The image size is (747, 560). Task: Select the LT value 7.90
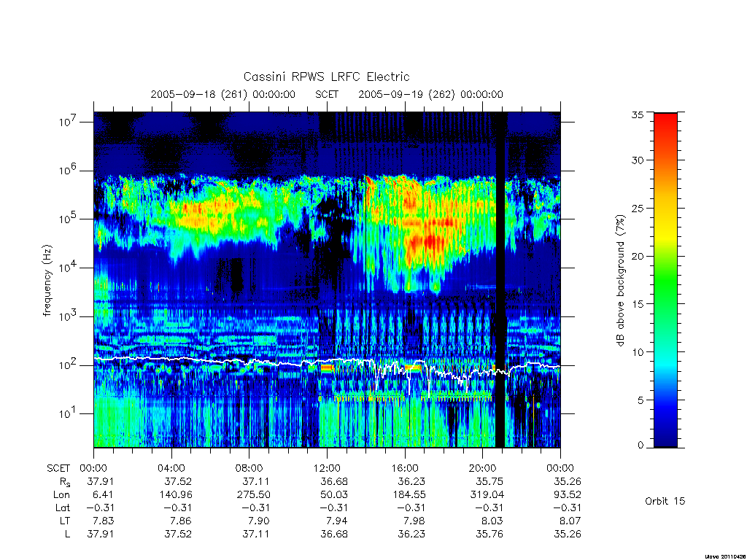coord(259,521)
